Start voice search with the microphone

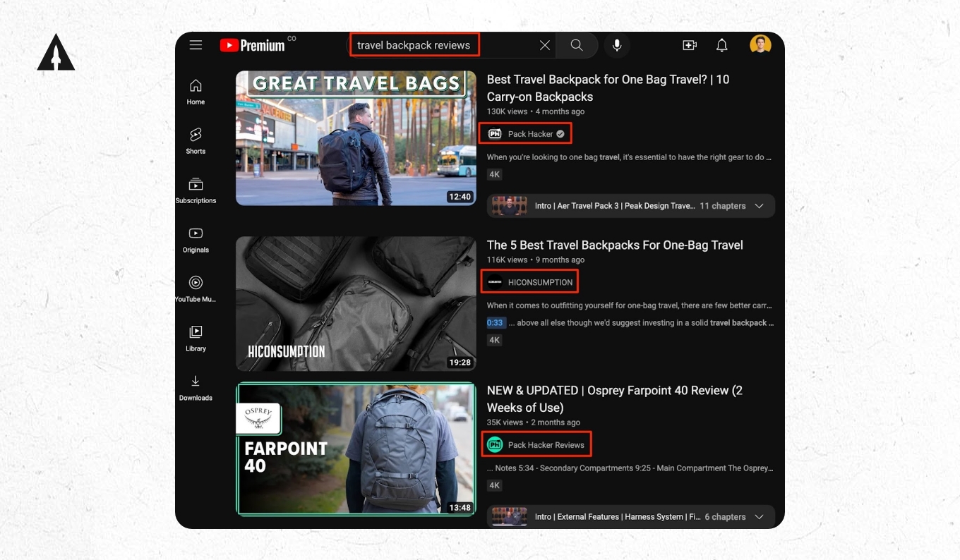coord(617,45)
